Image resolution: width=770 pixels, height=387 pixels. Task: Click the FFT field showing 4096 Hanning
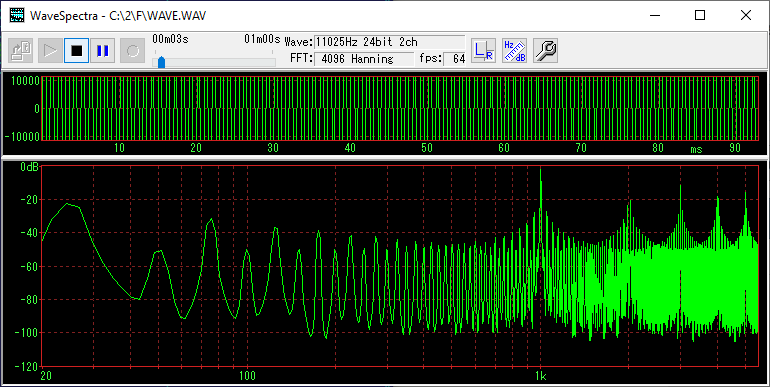pos(364,59)
